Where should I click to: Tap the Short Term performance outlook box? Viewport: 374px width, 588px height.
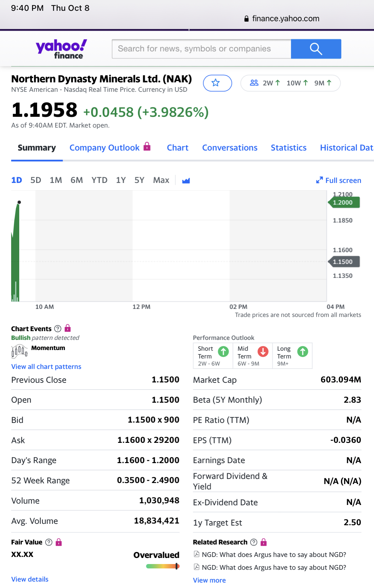(213, 356)
